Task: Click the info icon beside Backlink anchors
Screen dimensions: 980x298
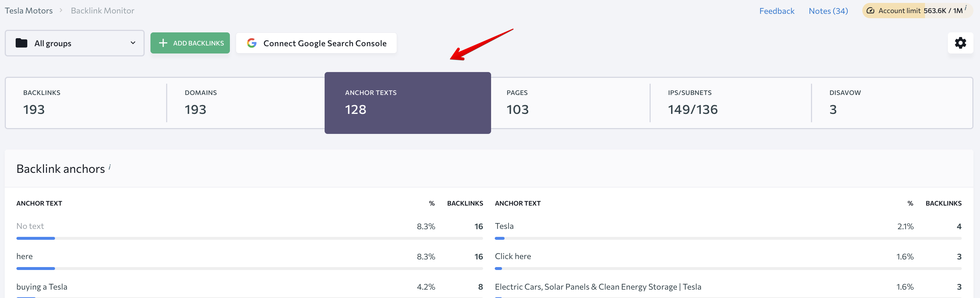Action: click(x=110, y=167)
